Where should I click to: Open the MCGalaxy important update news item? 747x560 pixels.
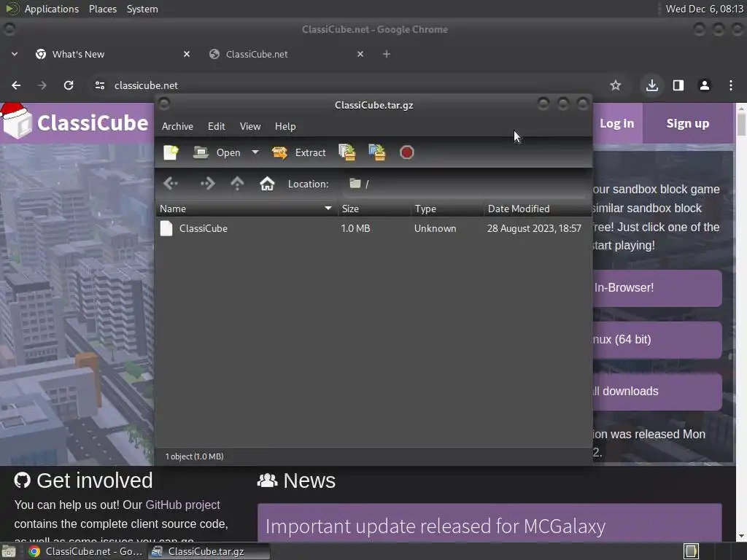(x=435, y=526)
